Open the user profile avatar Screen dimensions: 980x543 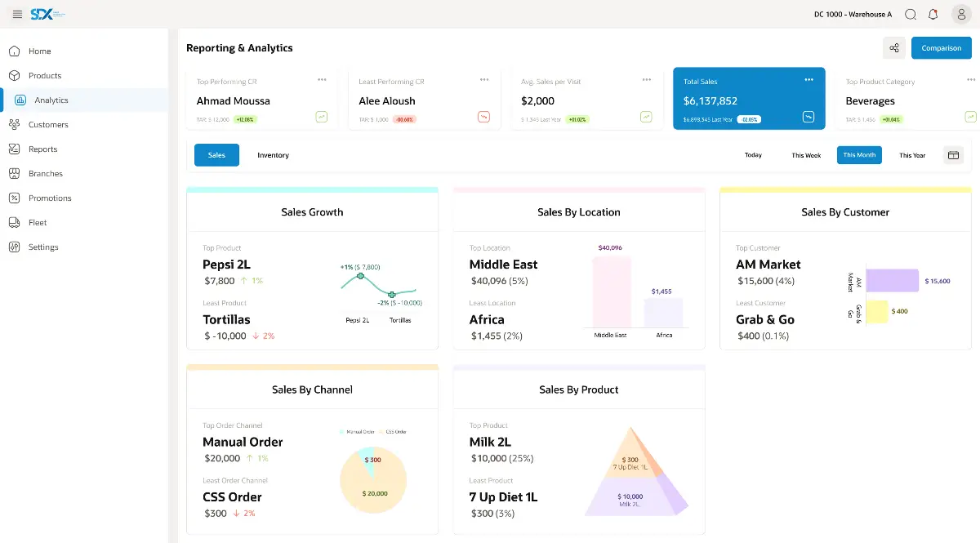(x=961, y=15)
